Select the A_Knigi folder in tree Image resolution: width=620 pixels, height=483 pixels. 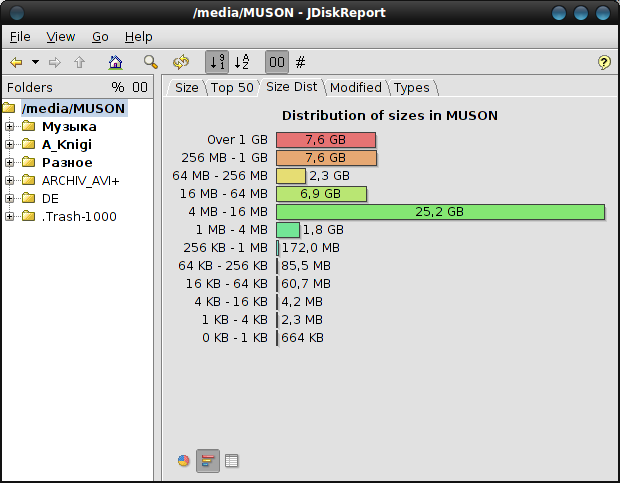67,145
